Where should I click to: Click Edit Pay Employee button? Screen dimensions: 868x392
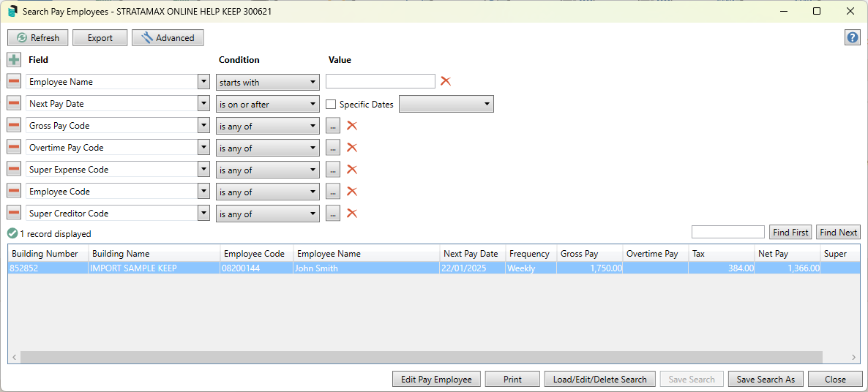[x=437, y=380]
